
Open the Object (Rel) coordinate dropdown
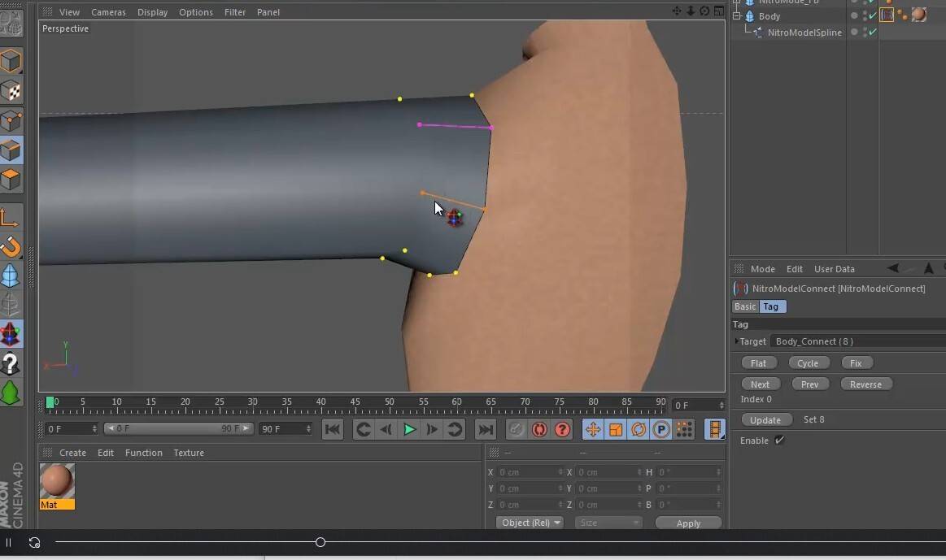coord(529,523)
